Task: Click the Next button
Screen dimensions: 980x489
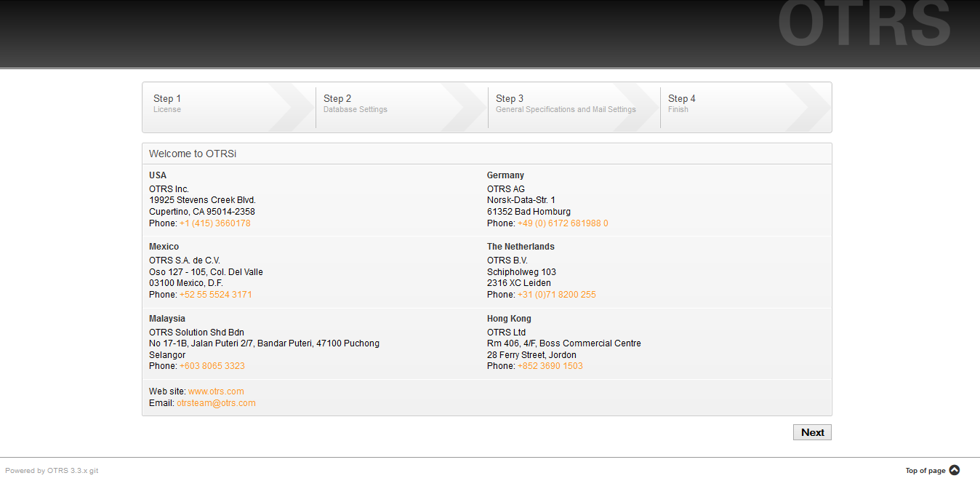Action: (x=812, y=432)
